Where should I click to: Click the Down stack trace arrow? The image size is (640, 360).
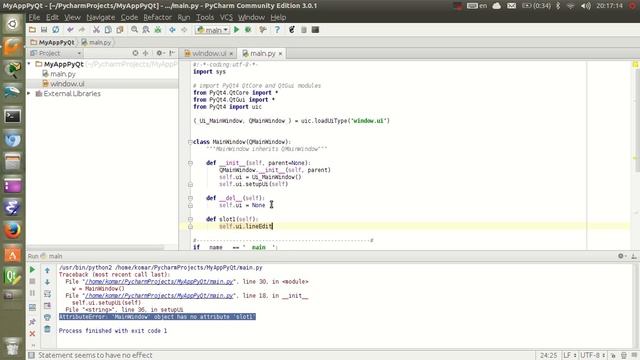[x=47, y=282]
